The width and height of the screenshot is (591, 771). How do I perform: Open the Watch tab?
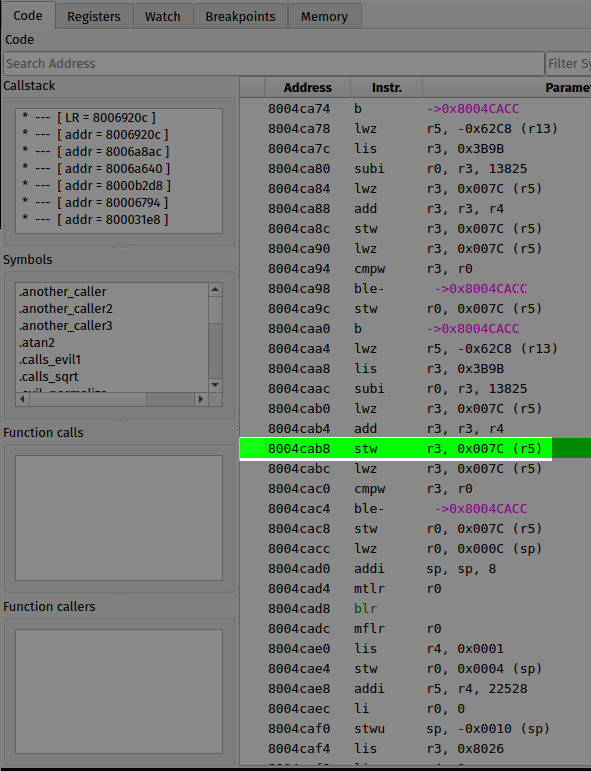click(163, 16)
